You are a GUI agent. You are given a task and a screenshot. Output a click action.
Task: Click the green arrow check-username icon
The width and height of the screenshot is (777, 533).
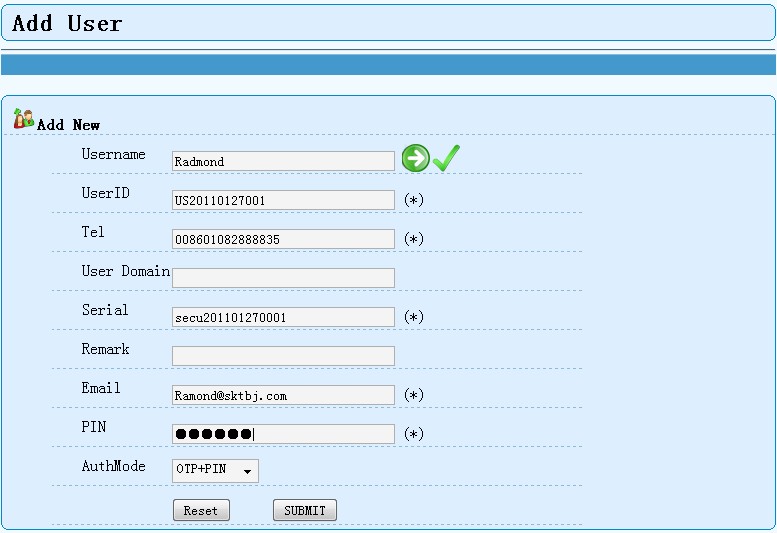pos(416,159)
